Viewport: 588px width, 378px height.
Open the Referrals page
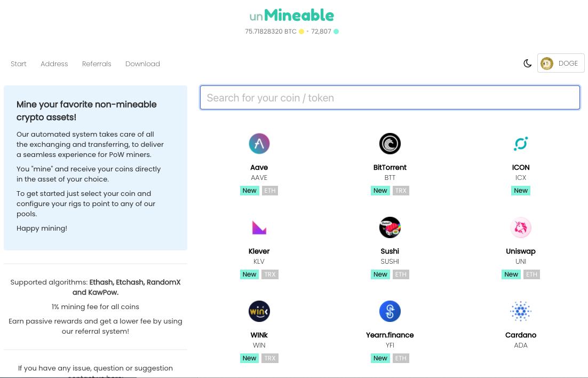coord(97,64)
